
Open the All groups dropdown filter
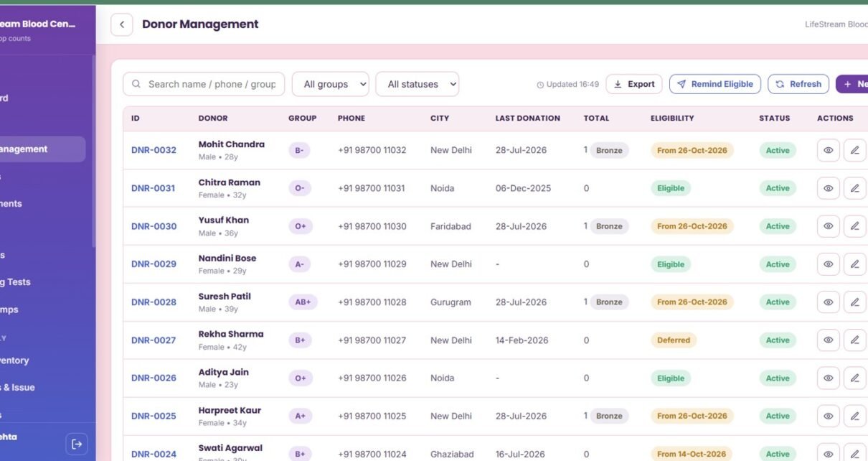[331, 84]
